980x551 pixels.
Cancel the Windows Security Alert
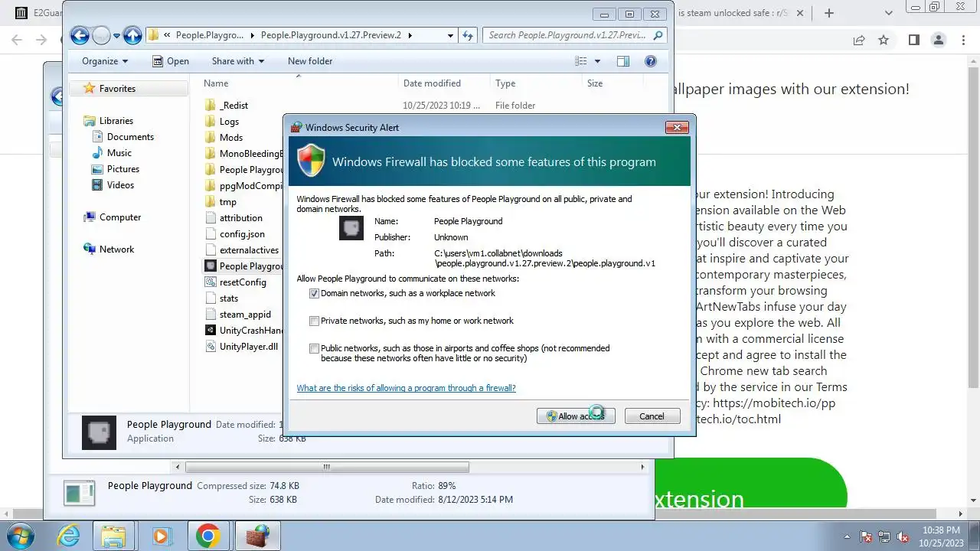(x=652, y=416)
